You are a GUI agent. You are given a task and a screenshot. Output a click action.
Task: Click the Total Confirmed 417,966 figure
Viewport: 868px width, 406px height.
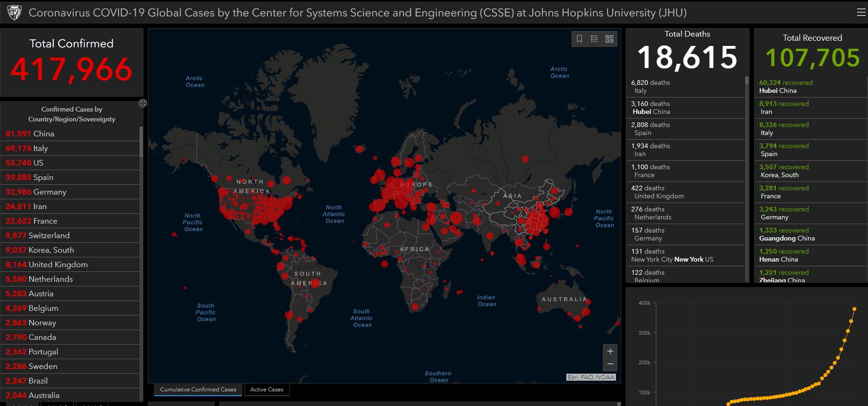[x=71, y=69]
